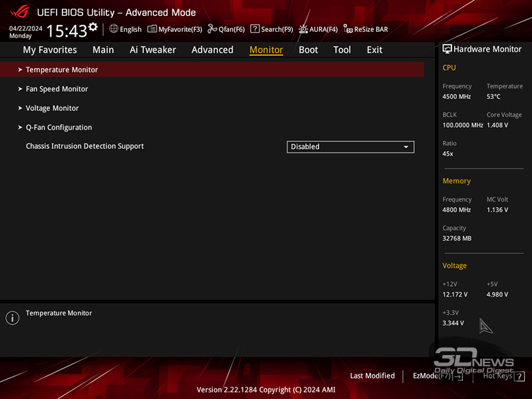Screen dimensions: 532x399
Task: Click the Voltage section heading
Action: (454, 265)
